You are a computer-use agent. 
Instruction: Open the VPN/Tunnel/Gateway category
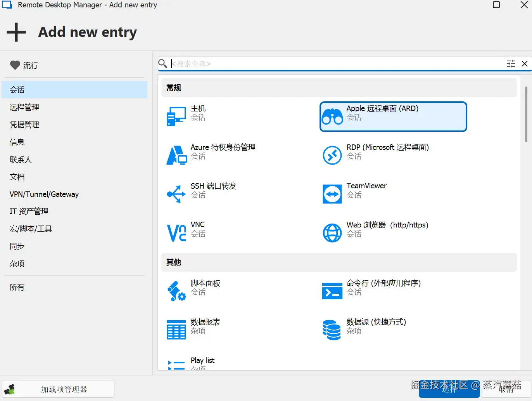pyautogui.click(x=74, y=194)
